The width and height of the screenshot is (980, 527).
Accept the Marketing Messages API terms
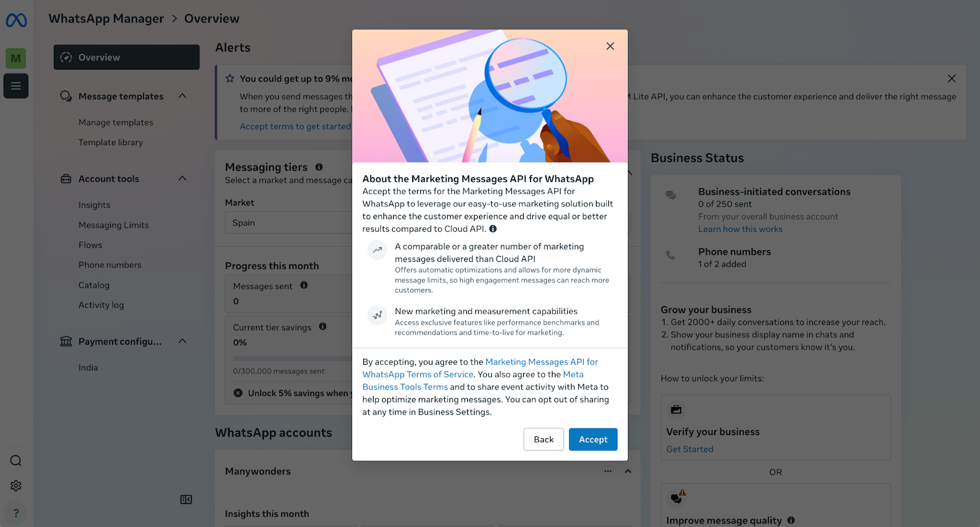[593, 439]
